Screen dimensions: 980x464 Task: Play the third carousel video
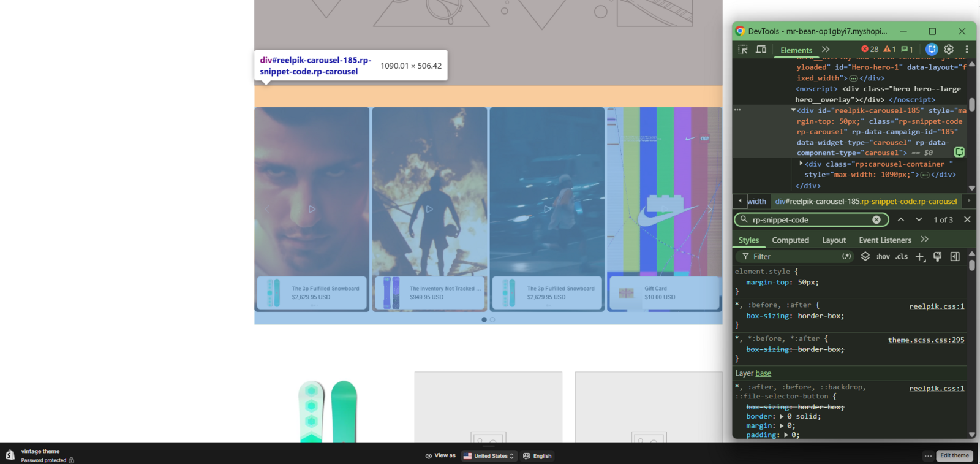pyautogui.click(x=548, y=209)
